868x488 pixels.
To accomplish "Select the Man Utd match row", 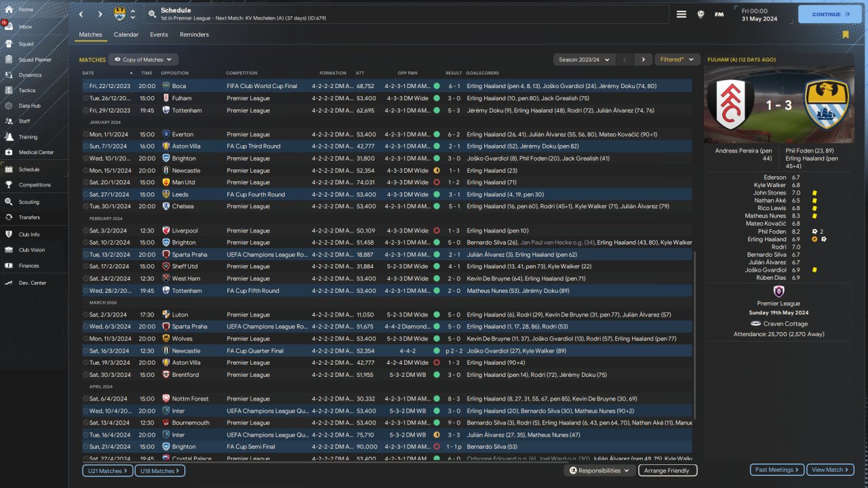I will coord(387,182).
